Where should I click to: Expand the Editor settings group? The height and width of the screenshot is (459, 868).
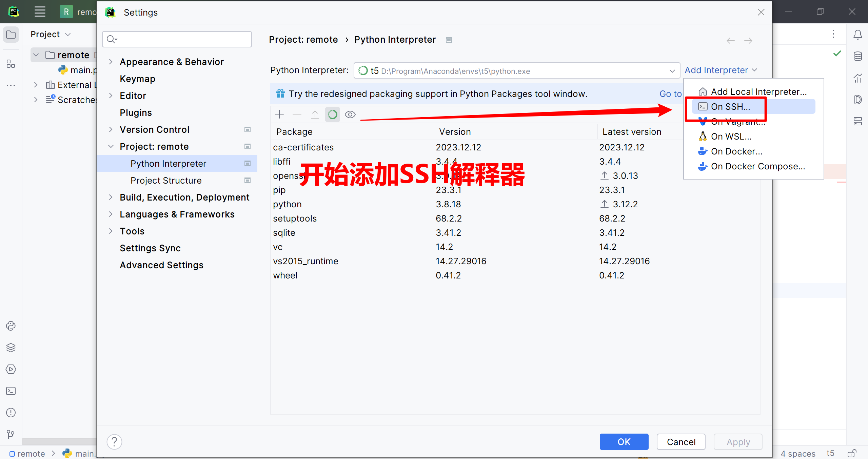coord(111,96)
